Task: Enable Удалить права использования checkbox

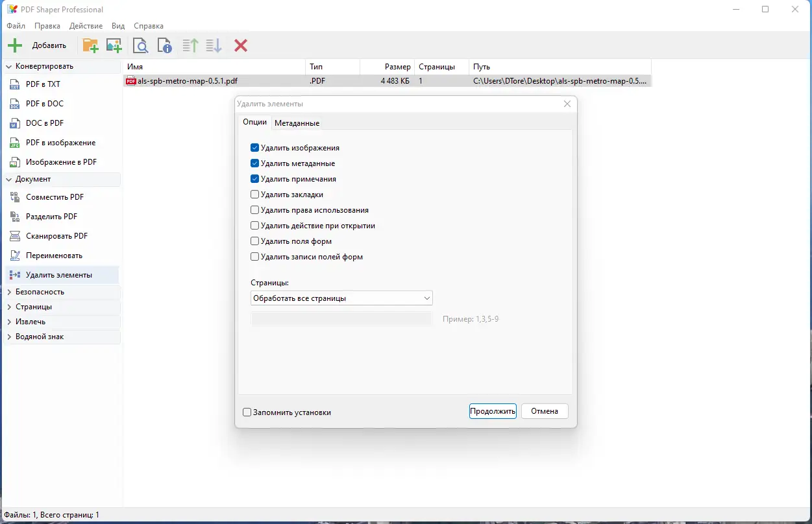Action: pos(254,210)
